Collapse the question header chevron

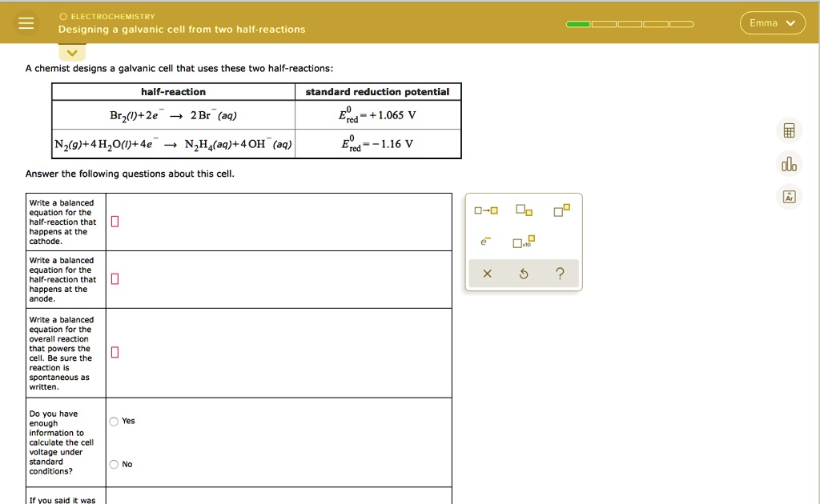tap(73, 54)
